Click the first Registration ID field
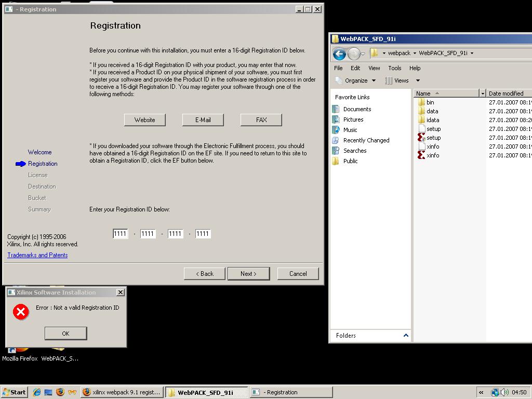 tap(121, 234)
